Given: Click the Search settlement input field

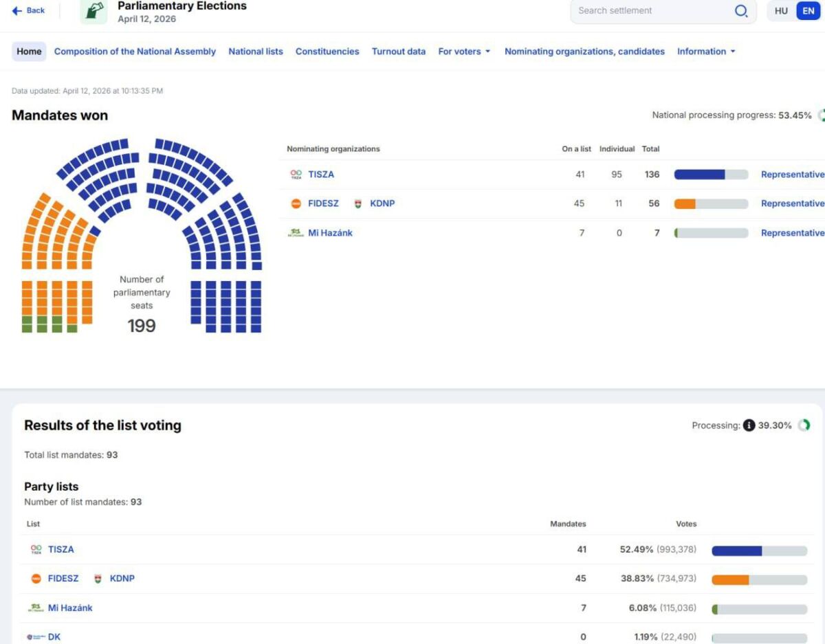Looking at the screenshot, I should pyautogui.click(x=650, y=11).
